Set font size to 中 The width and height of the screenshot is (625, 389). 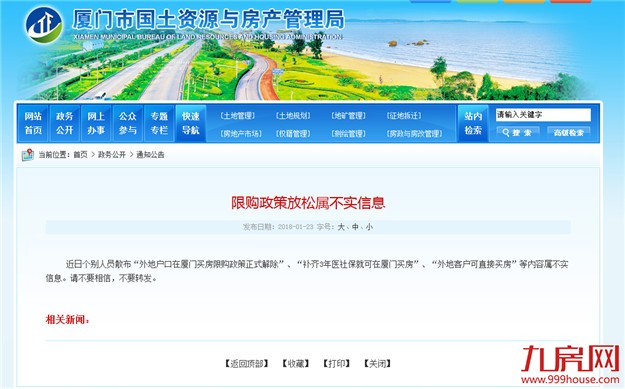(355, 227)
